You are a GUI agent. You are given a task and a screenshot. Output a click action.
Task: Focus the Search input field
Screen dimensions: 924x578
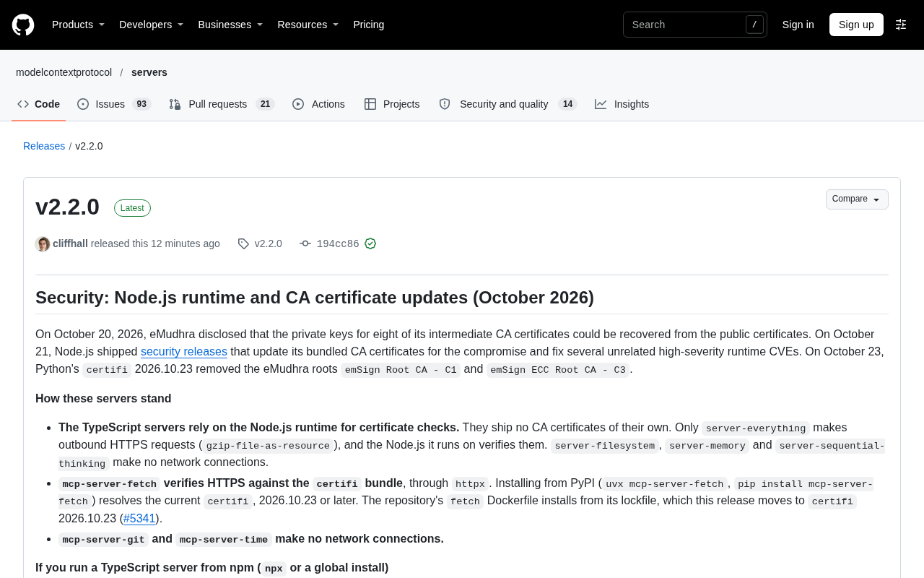695,25
